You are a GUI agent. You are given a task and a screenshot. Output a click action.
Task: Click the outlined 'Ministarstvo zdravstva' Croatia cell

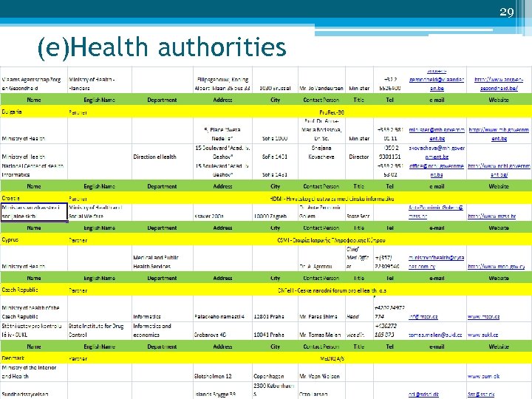pyautogui.click(x=34, y=212)
